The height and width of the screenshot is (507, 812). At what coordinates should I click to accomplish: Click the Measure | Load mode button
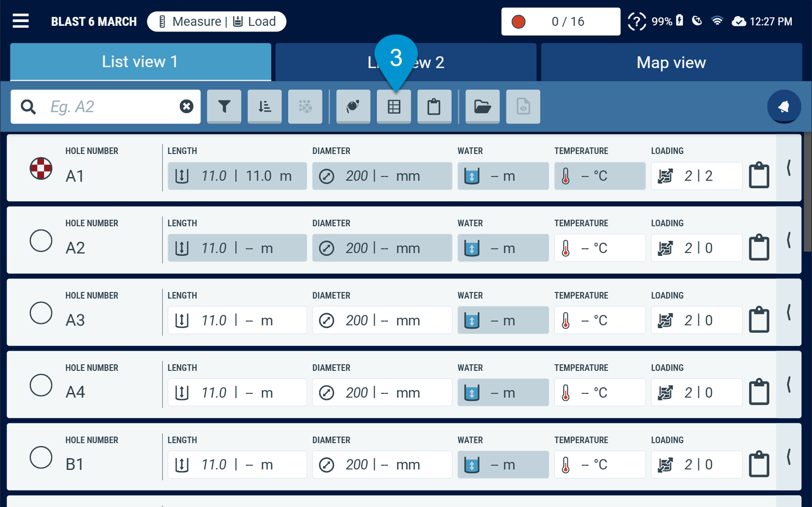coord(217,22)
